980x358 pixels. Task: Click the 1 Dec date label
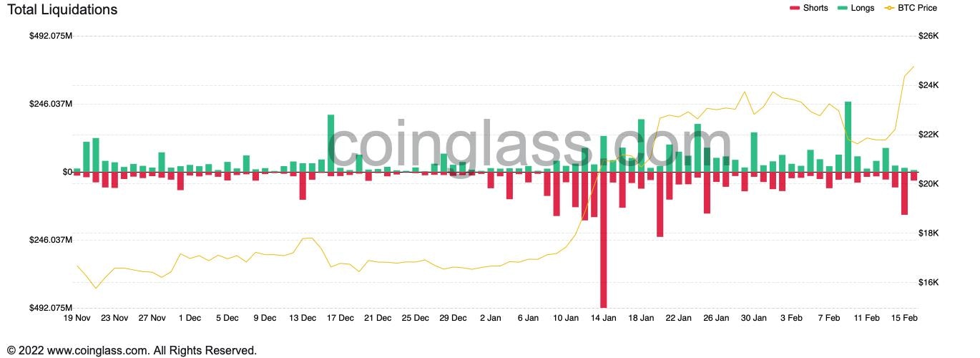(190, 318)
